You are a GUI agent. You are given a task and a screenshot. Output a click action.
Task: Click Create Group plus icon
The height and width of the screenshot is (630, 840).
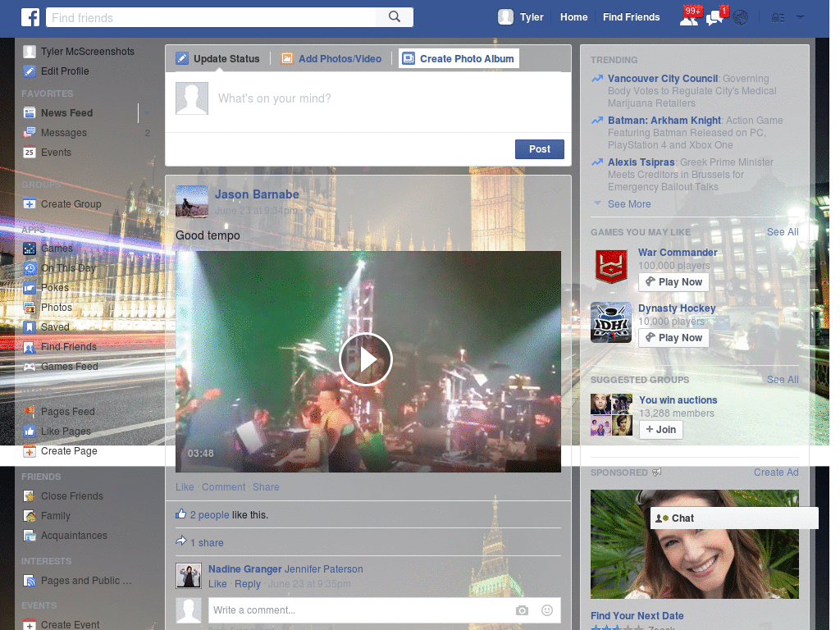pos(30,204)
